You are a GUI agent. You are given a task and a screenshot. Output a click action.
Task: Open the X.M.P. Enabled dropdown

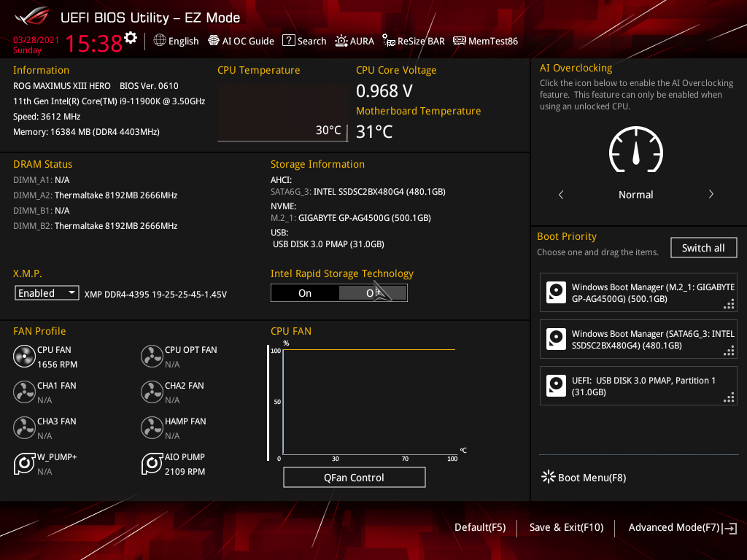tap(47, 293)
